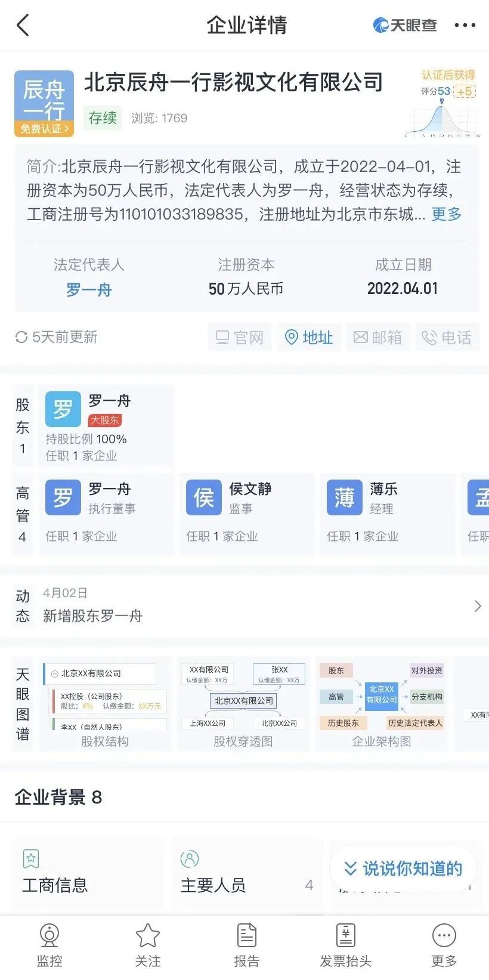
Task: Expand company intro with 更多 link
Action: (x=446, y=214)
